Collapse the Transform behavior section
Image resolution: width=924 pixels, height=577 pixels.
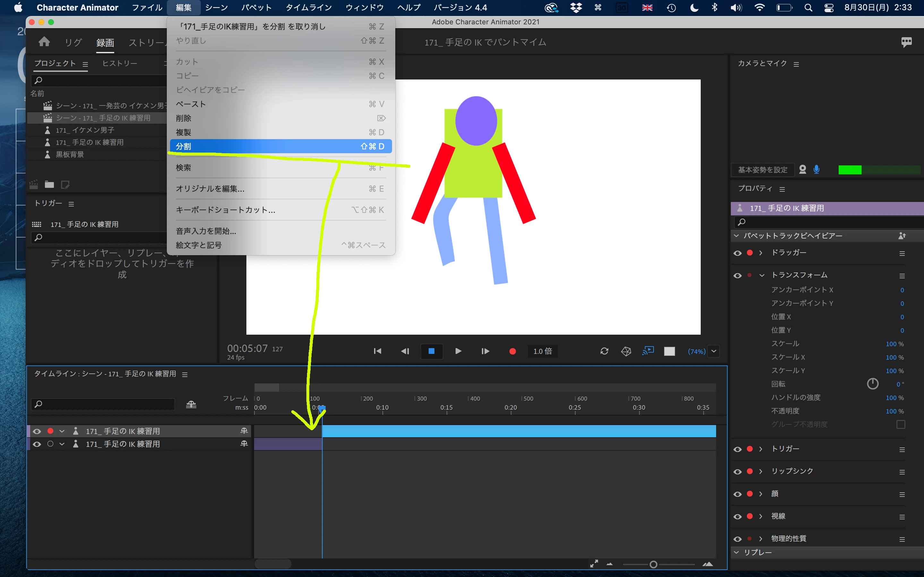point(762,275)
